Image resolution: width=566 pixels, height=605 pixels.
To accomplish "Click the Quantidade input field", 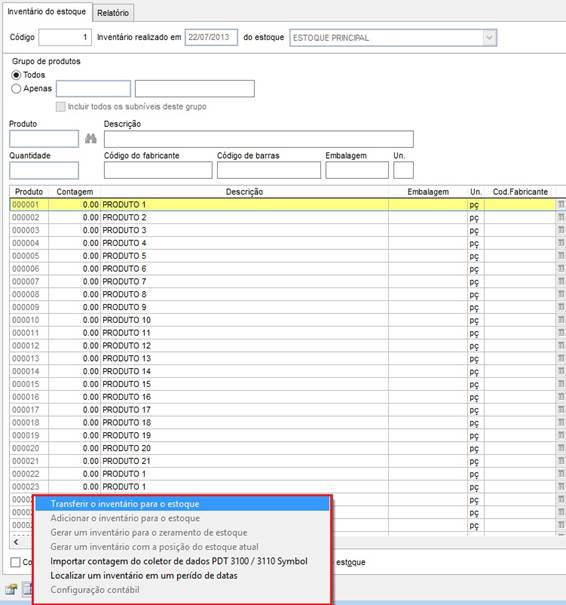I will (44, 171).
